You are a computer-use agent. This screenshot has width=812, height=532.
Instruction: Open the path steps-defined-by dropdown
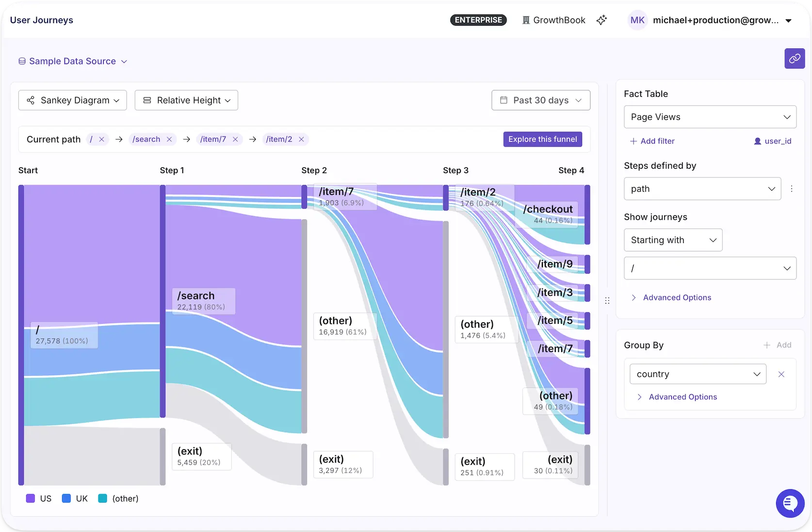tap(702, 189)
